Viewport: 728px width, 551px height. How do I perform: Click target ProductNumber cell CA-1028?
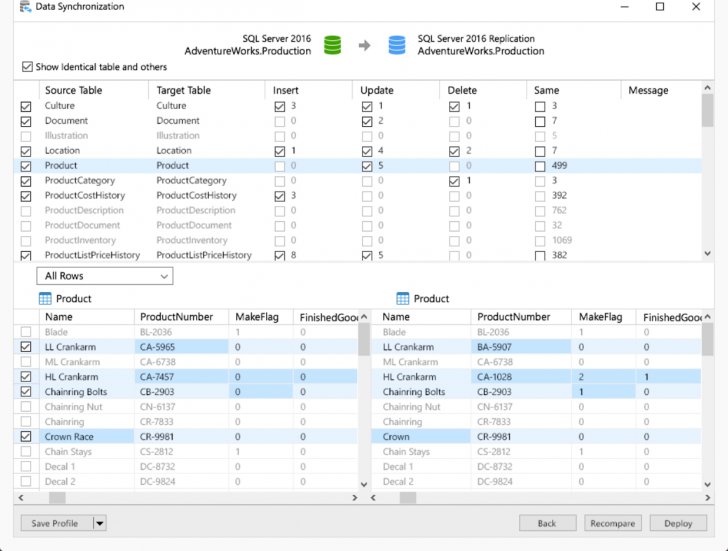(x=521, y=376)
